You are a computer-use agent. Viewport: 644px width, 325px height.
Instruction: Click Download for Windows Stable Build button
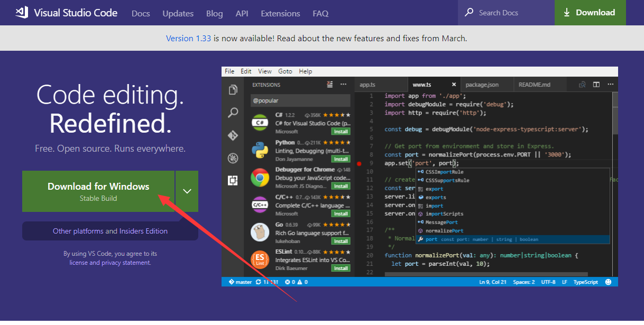[x=98, y=191]
